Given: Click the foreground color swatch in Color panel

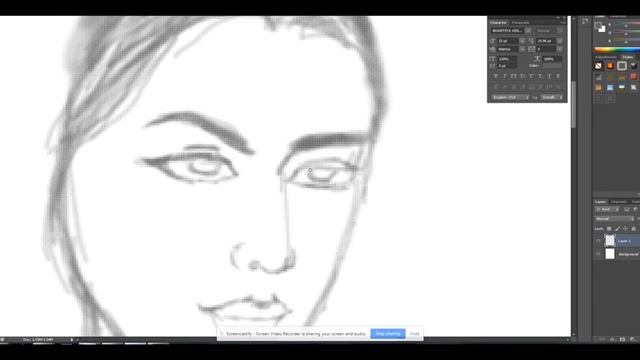Looking at the screenshot, I should (598, 26).
